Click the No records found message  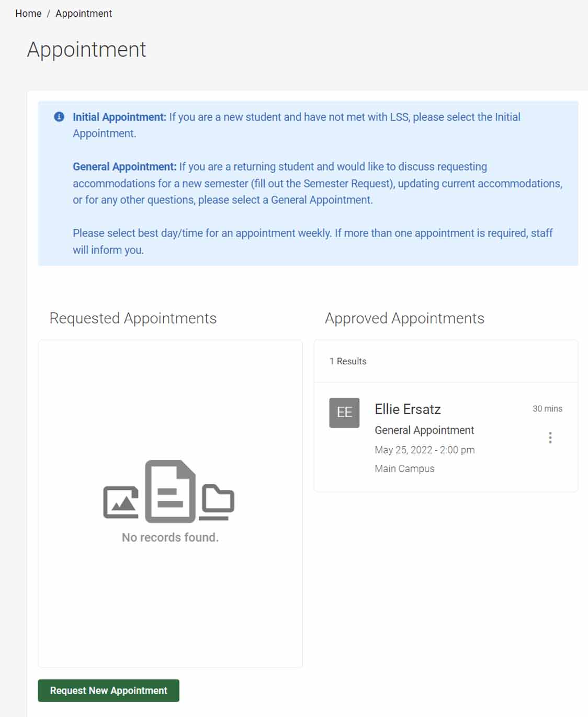[170, 537]
